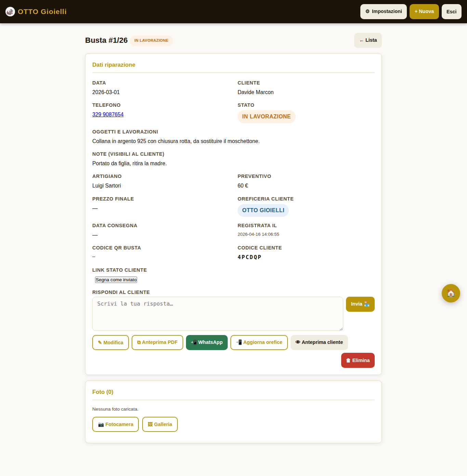467x476 pixels.
Task: Call the phone number 329 9087654
Action: point(108,114)
